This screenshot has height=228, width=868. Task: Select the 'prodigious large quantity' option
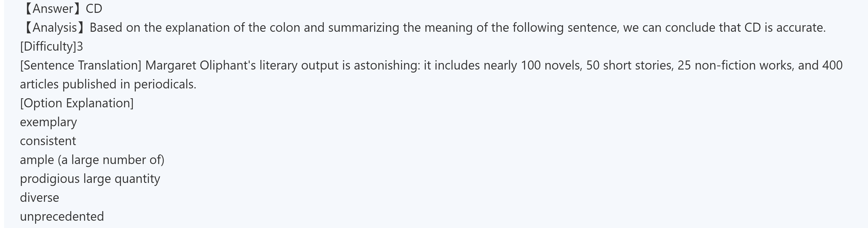tap(90, 178)
